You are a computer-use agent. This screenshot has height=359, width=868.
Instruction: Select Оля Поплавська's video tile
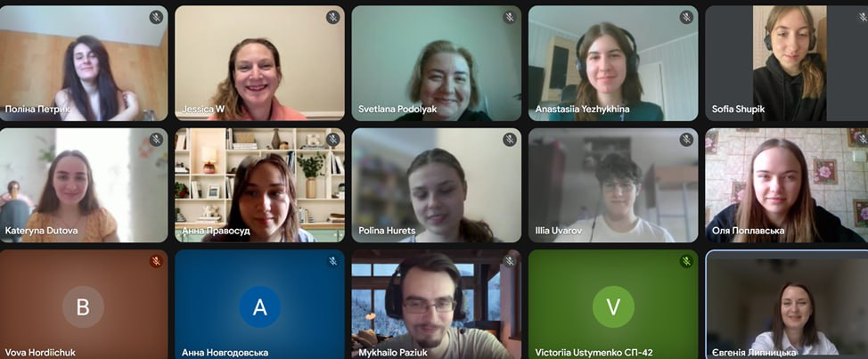787,185
